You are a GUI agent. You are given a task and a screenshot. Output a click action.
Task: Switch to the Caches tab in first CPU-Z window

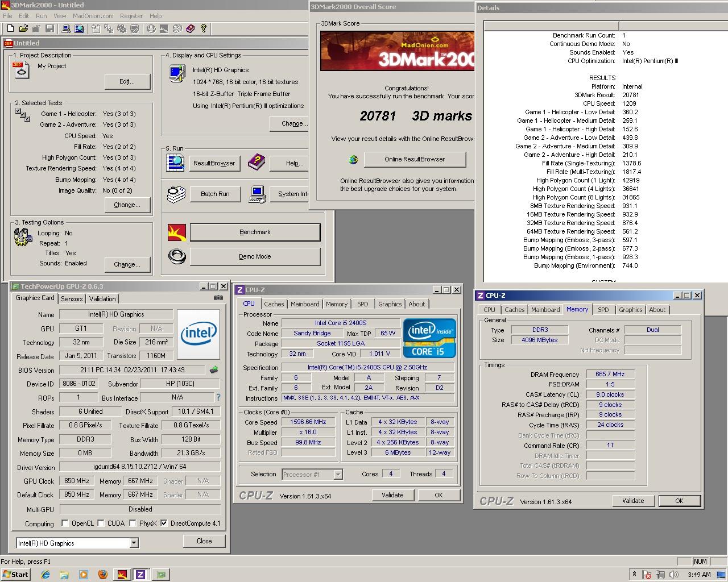[274, 304]
